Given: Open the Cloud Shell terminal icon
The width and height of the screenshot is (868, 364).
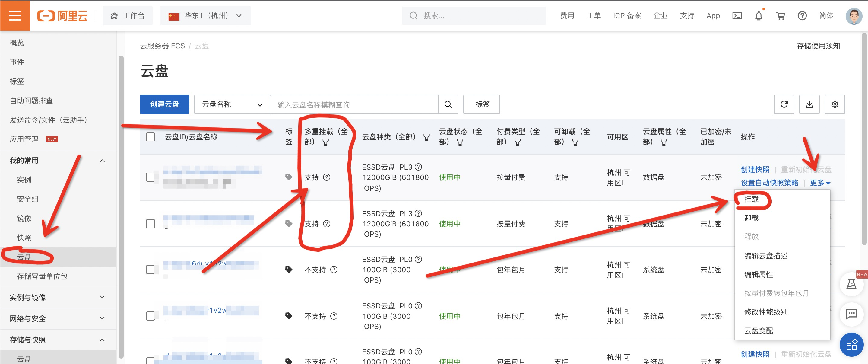Looking at the screenshot, I should tap(737, 15).
